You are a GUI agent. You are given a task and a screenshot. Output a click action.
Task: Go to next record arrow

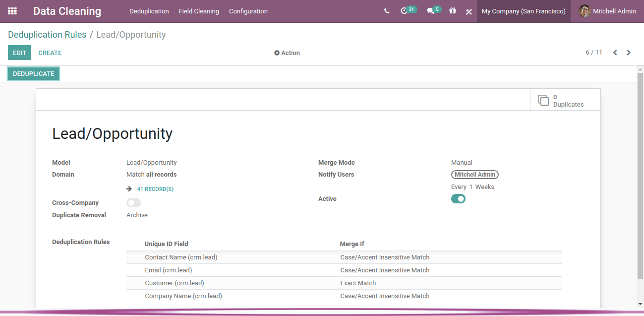point(629,53)
